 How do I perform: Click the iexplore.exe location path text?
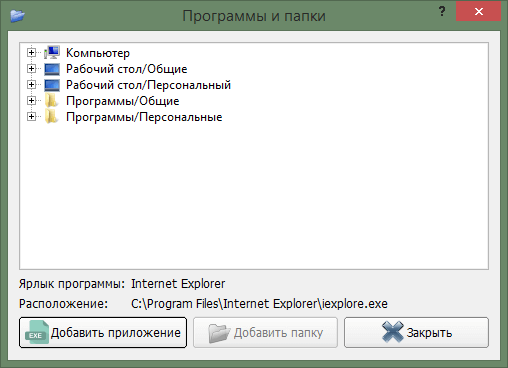(259, 304)
